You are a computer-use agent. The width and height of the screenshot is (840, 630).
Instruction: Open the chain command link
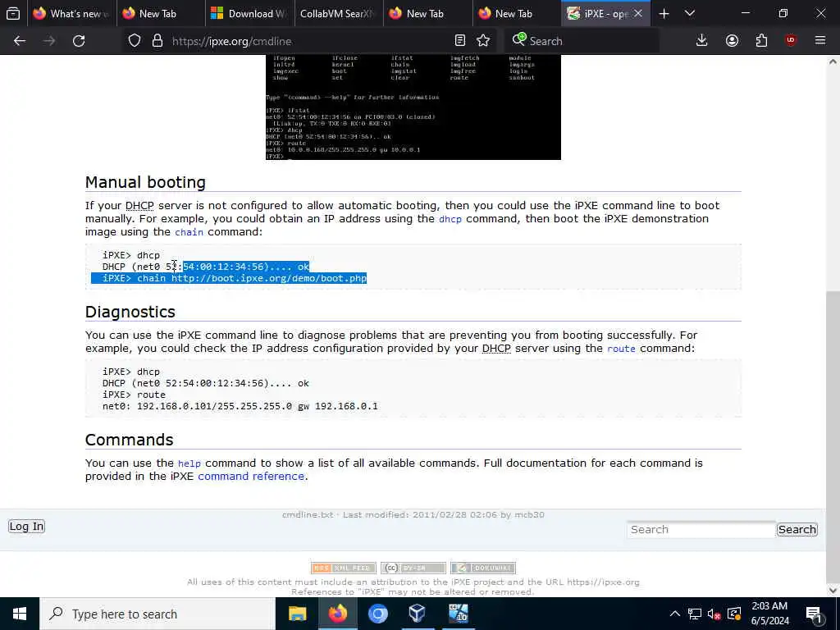[x=189, y=232]
